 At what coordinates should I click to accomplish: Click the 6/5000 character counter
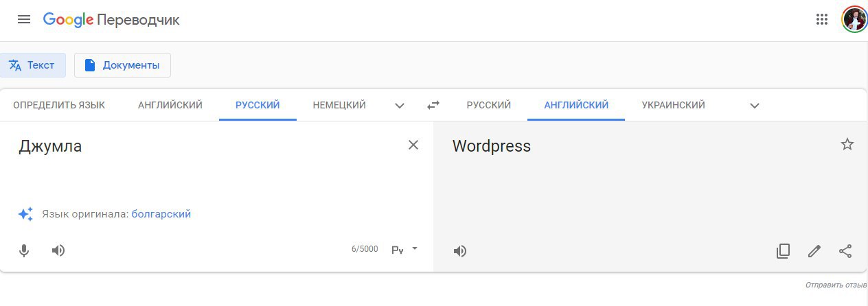[x=365, y=249]
